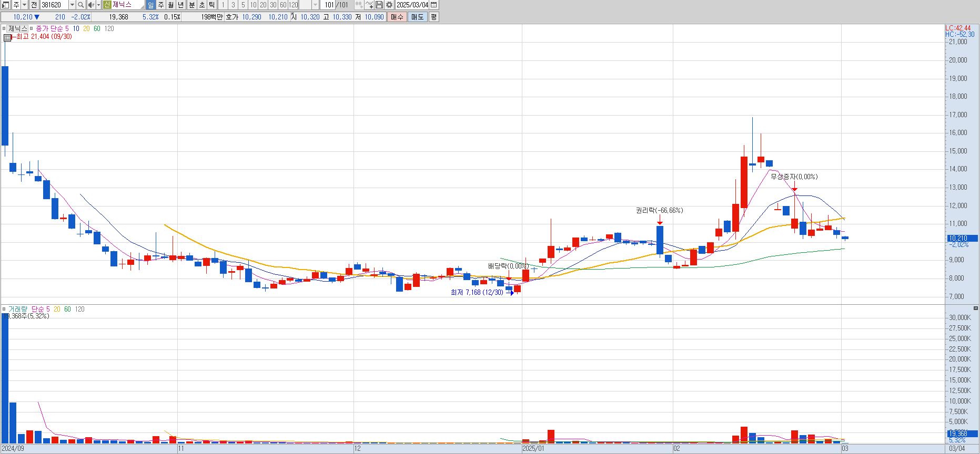980x454 pixels.
Task: Switch to 월 monthly period
Action: point(171,5)
